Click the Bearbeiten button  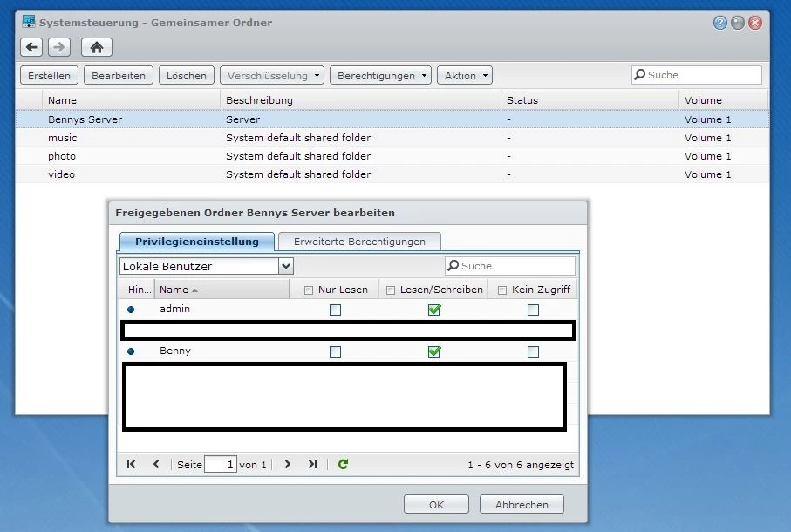pyautogui.click(x=119, y=76)
